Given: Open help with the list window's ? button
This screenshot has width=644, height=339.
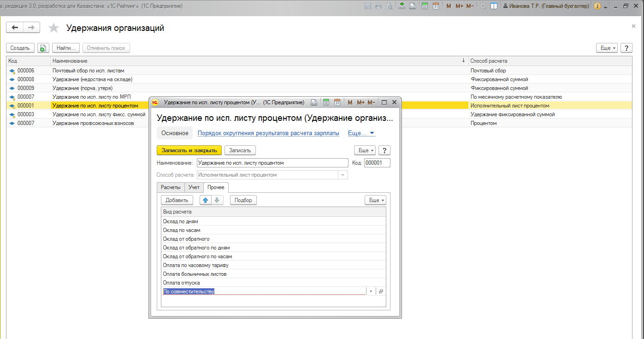Looking at the screenshot, I should pyautogui.click(x=626, y=48).
